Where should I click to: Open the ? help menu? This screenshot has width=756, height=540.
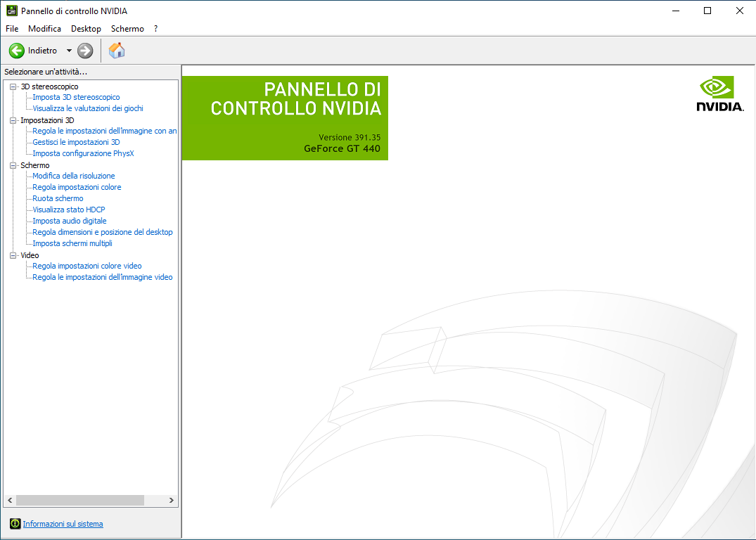[155, 29]
